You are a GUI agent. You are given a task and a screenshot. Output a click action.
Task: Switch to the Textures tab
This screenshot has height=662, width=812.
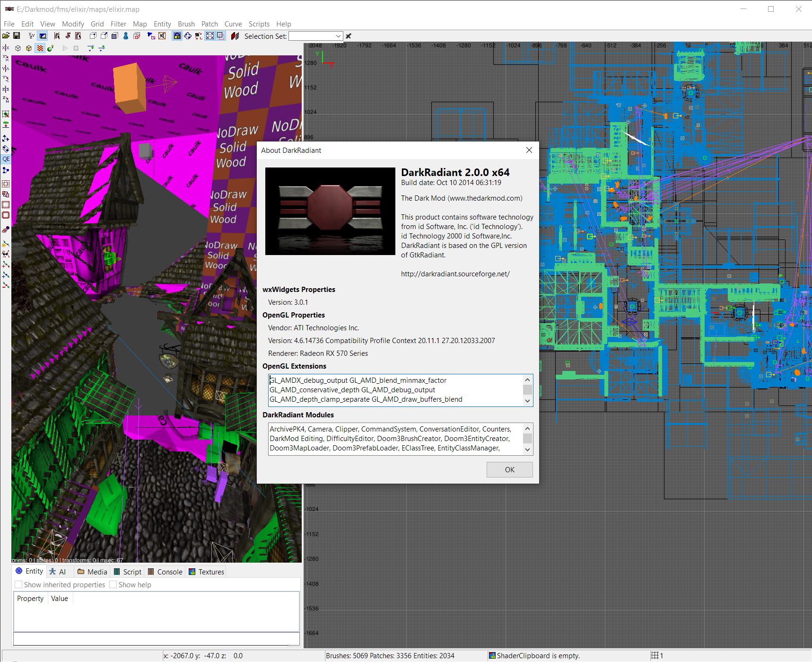coord(206,572)
